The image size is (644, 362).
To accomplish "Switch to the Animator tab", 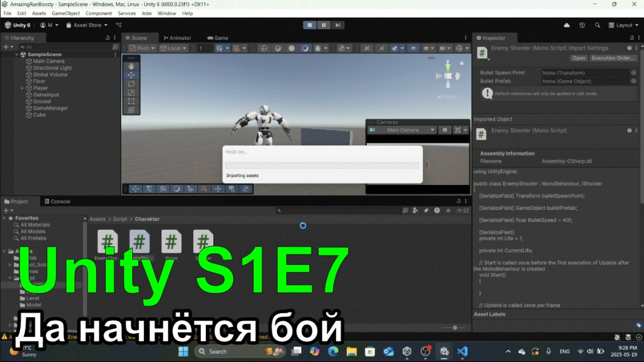I will pos(177,38).
